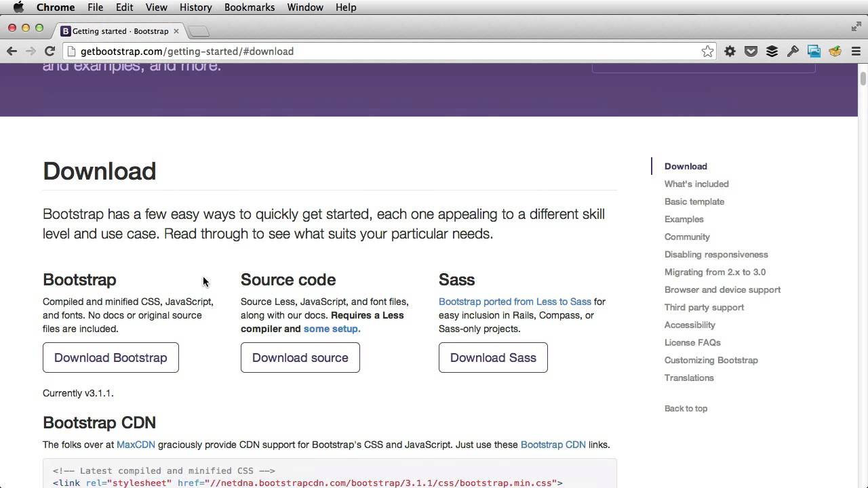Select the Getting started · Bootstrap tab

120,31
